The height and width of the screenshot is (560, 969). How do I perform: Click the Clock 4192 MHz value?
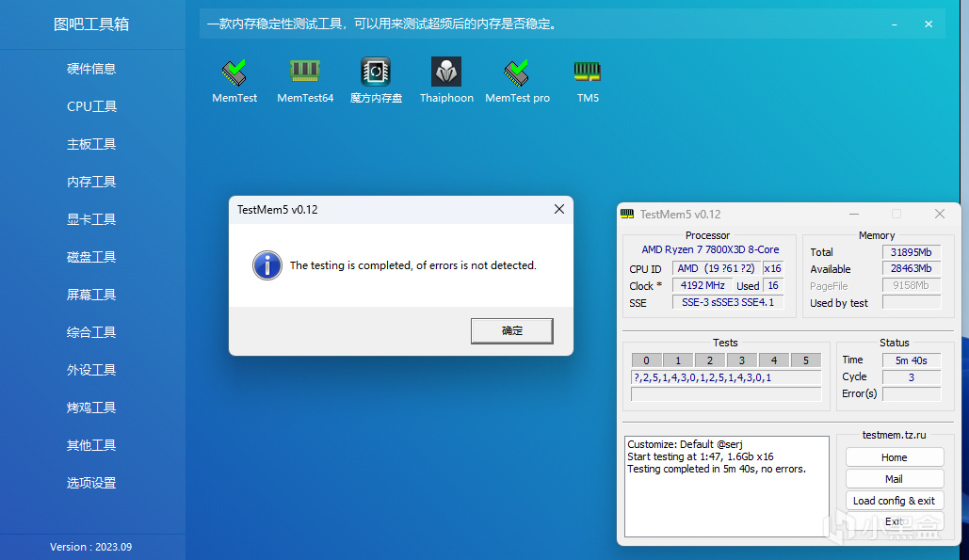703,285
